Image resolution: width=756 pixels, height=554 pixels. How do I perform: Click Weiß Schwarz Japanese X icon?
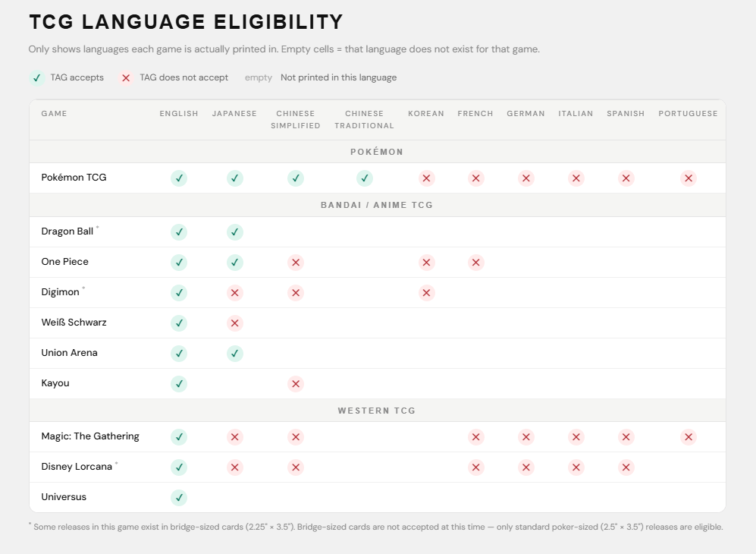click(235, 323)
